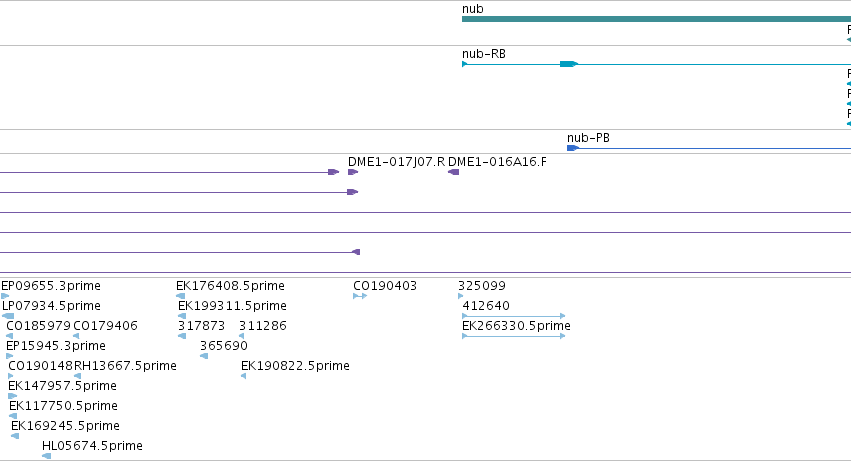Click the nub-RB thick exon block
851x461 pixels.
tap(569, 64)
